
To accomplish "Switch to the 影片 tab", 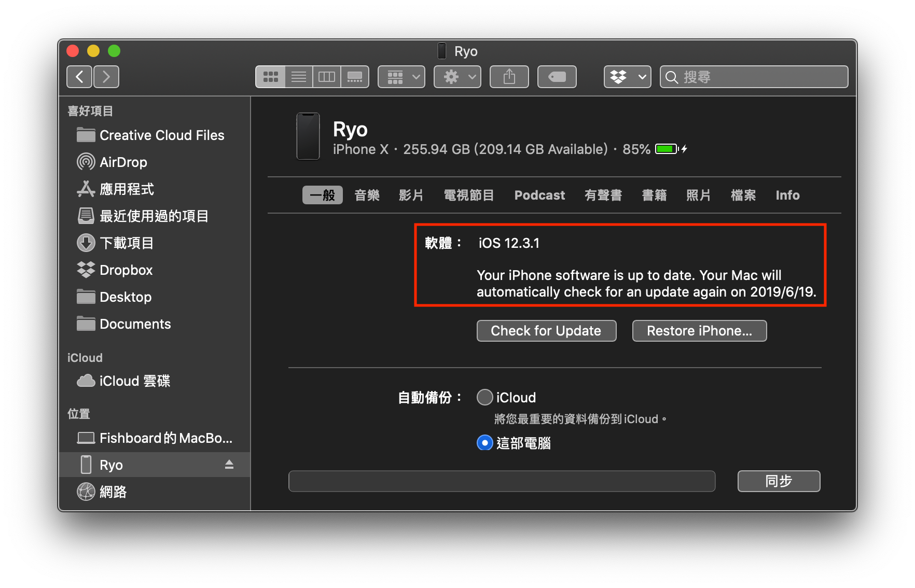I will click(x=411, y=195).
